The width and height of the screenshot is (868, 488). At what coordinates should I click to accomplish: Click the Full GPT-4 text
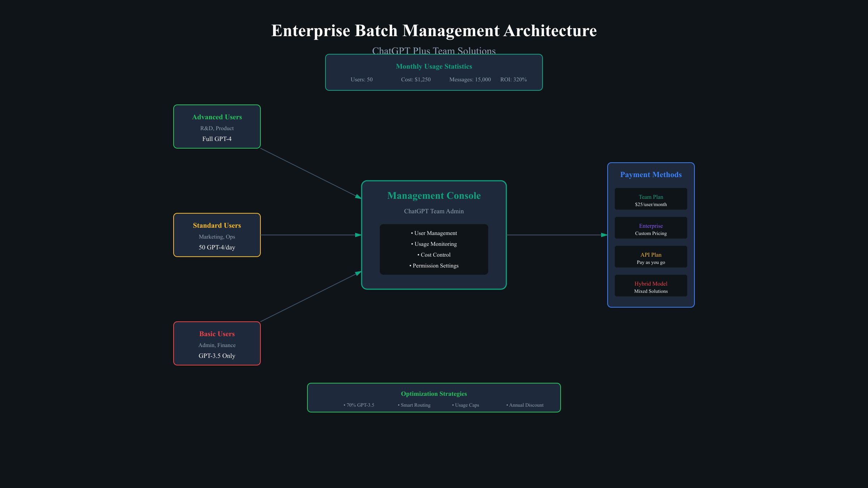click(217, 139)
